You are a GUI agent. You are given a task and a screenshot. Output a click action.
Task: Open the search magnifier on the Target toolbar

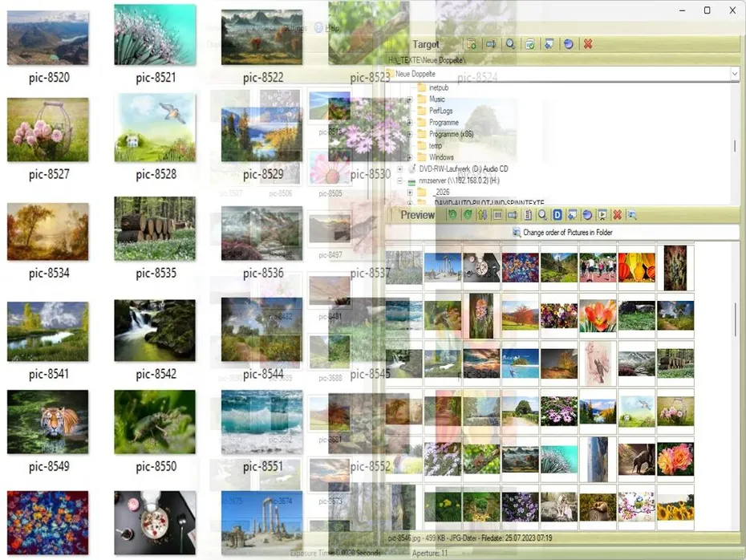point(511,44)
